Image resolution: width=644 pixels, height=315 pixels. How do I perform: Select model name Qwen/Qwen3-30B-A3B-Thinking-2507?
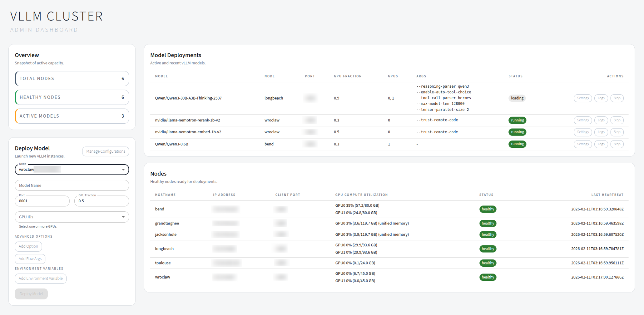[188, 98]
